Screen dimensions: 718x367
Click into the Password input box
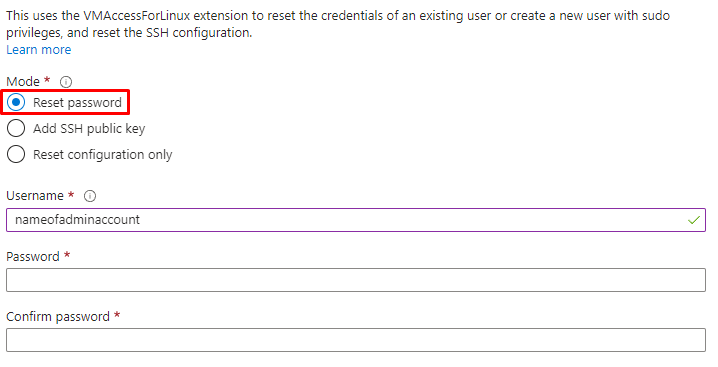coord(356,280)
